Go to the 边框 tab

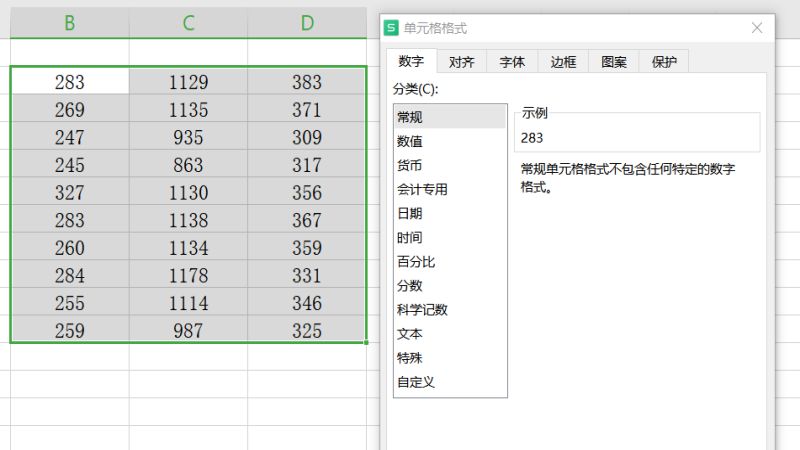tap(563, 62)
